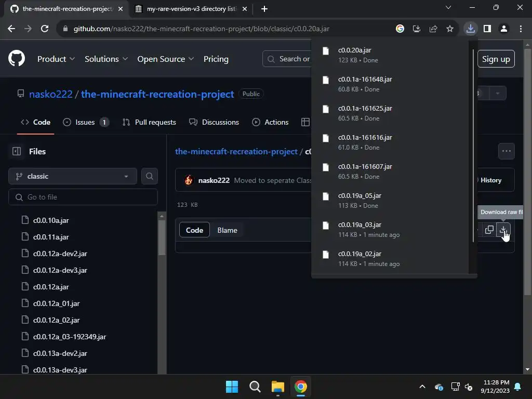Screen dimensions: 532x399
Task: Click the tab search chevron in title bar
Action: click(x=448, y=7)
